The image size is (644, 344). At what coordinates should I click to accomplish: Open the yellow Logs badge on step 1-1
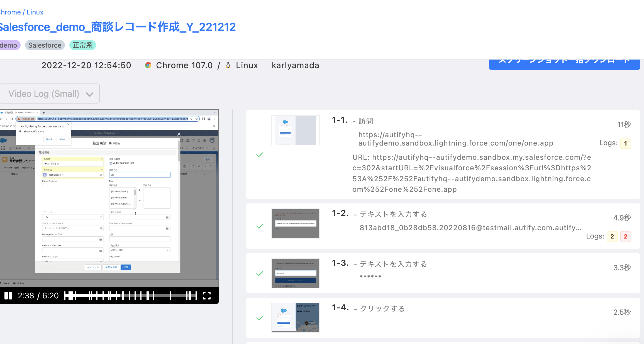pos(625,143)
